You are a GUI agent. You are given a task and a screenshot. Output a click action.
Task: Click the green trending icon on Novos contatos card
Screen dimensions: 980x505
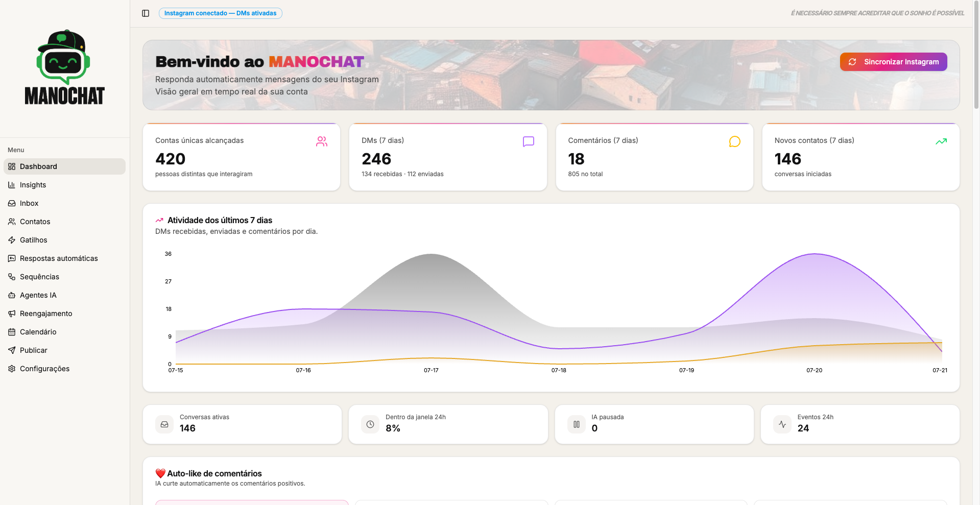[x=941, y=141]
